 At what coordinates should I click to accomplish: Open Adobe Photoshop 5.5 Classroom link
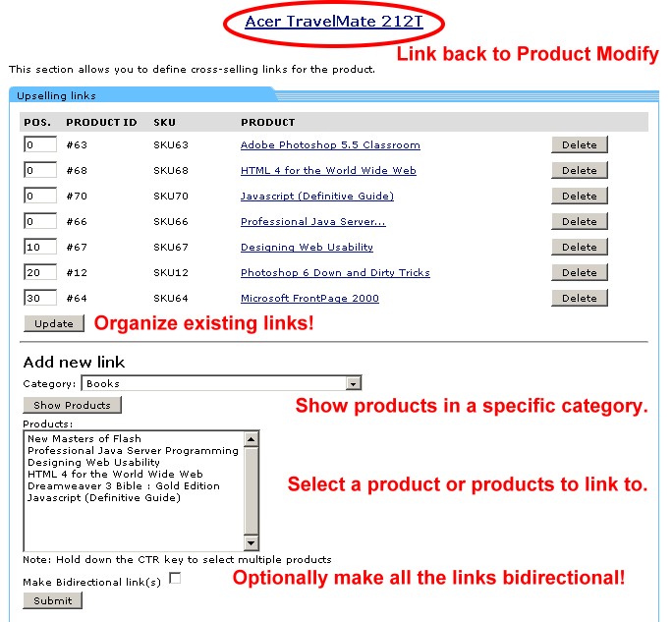tap(330, 144)
